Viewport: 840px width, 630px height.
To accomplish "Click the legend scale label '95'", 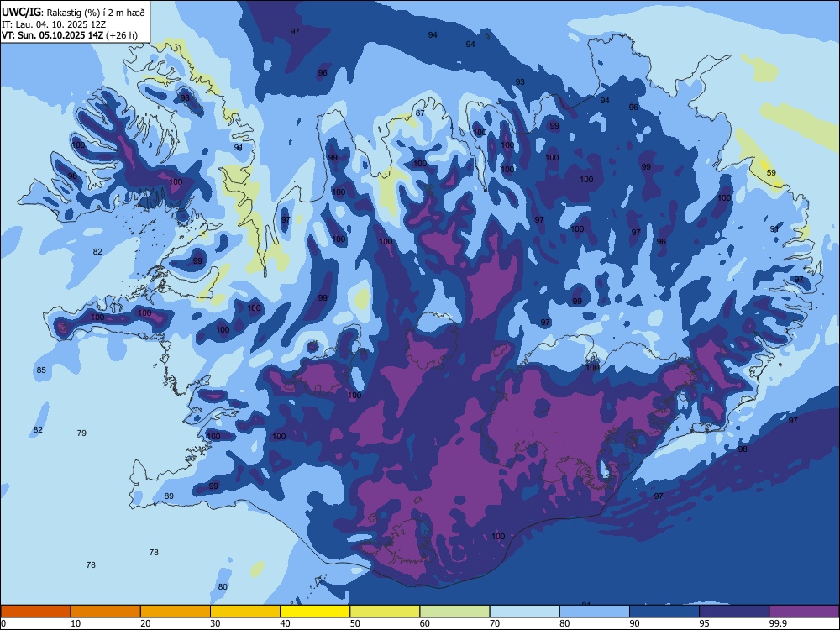I will [704, 623].
